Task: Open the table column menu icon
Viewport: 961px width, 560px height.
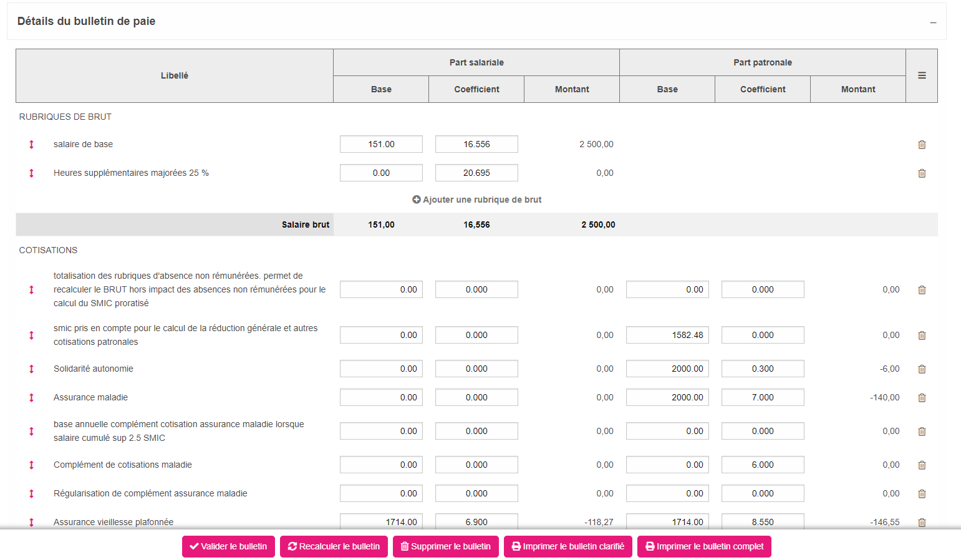Action: pyautogui.click(x=922, y=75)
